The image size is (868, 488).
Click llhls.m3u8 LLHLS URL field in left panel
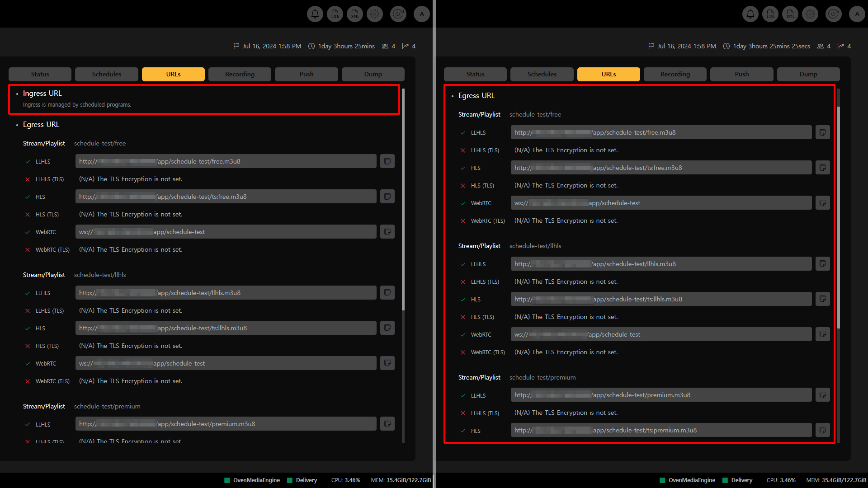pyautogui.click(x=226, y=293)
